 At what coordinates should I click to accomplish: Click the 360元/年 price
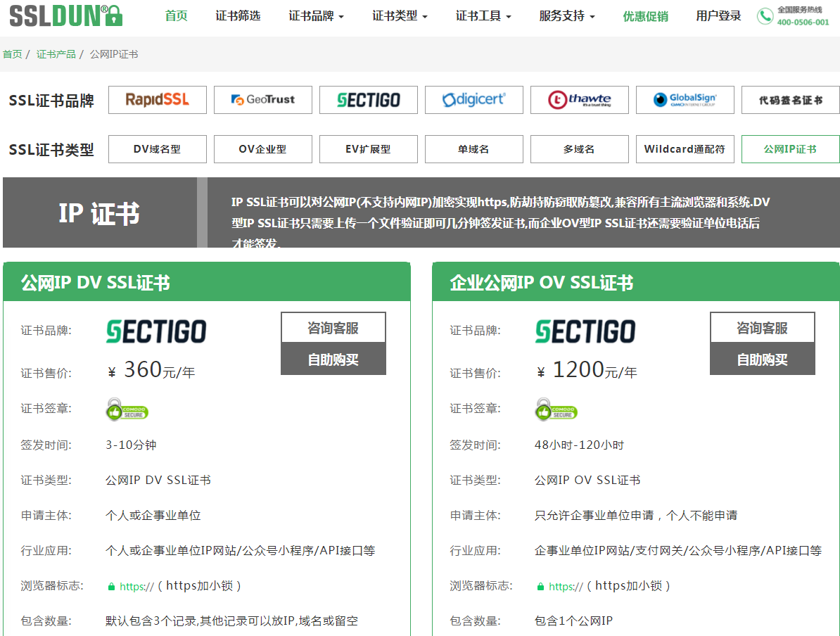(x=151, y=369)
